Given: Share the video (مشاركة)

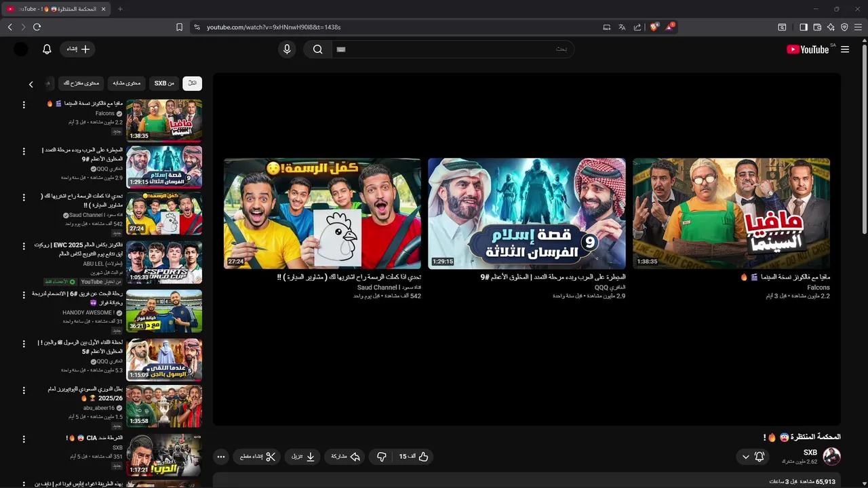Looking at the screenshot, I should point(345,457).
